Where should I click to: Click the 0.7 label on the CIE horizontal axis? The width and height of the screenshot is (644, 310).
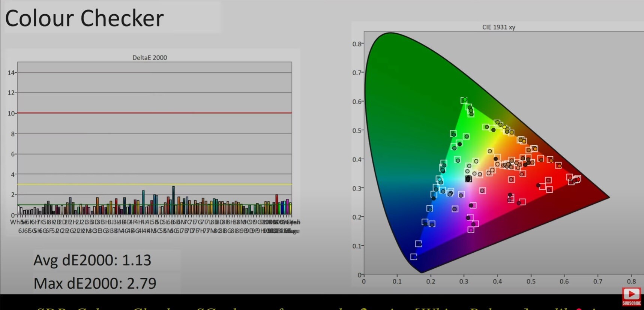pyautogui.click(x=598, y=282)
